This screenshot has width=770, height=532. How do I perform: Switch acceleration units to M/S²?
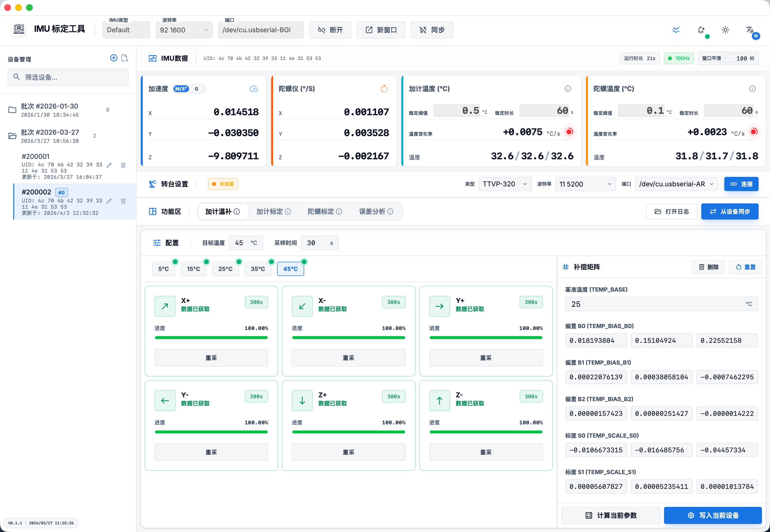[181, 89]
